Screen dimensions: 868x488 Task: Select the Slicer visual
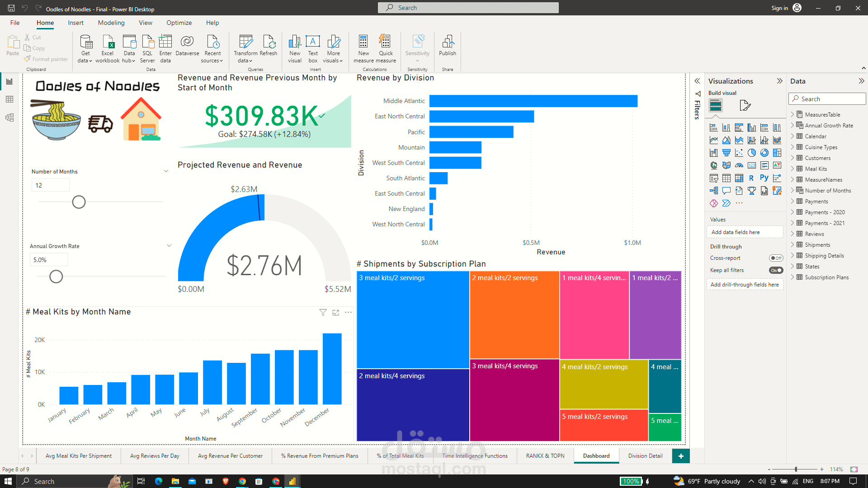714,178
